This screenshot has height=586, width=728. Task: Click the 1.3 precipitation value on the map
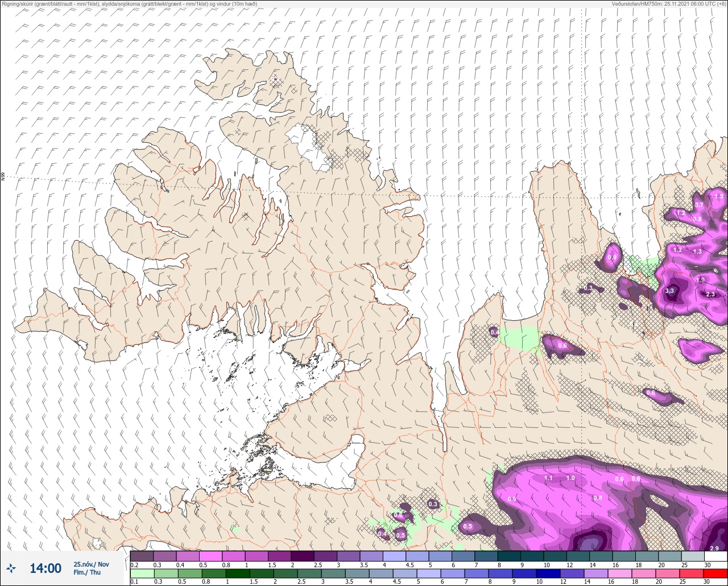[697, 251]
